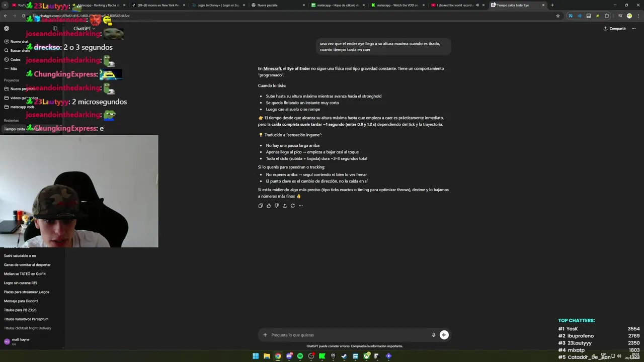Open a new browser tab with plus
The width and height of the screenshot is (644, 362).
pyautogui.click(x=552, y=5)
